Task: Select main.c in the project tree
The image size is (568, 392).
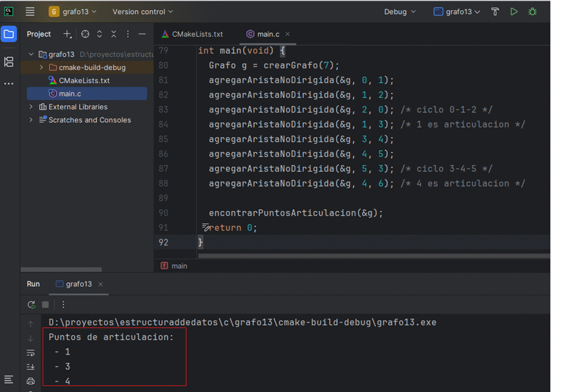Action: click(x=70, y=94)
